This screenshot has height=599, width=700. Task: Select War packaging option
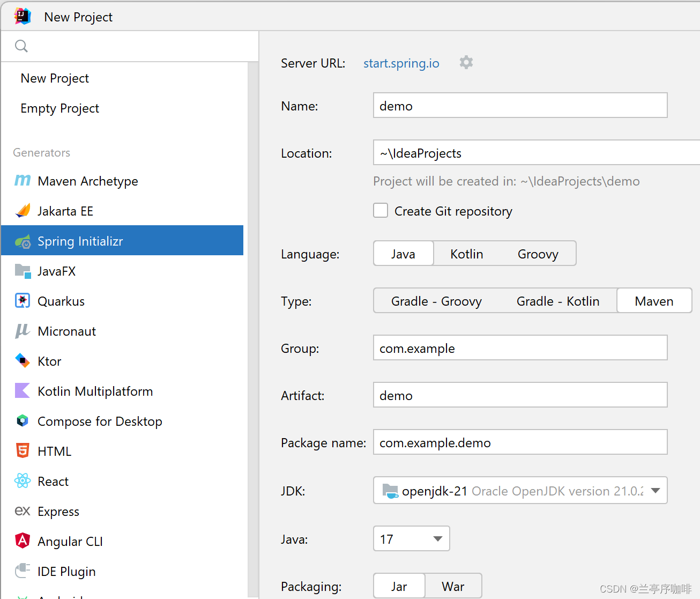453,586
